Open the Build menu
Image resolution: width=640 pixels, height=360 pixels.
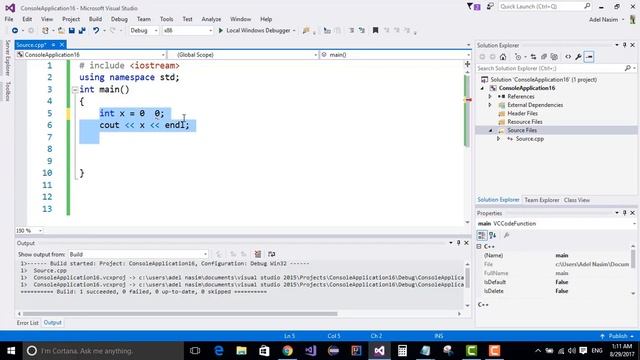95,19
